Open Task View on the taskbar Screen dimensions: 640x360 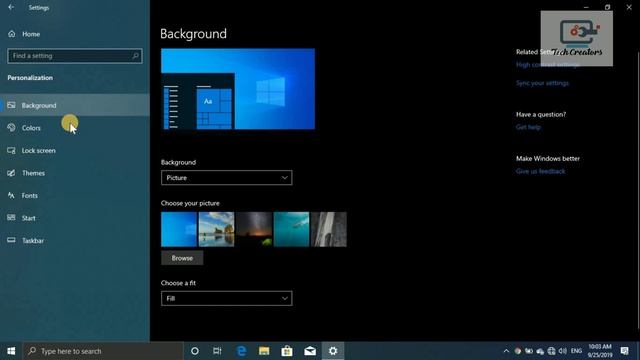click(x=217, y=351)
